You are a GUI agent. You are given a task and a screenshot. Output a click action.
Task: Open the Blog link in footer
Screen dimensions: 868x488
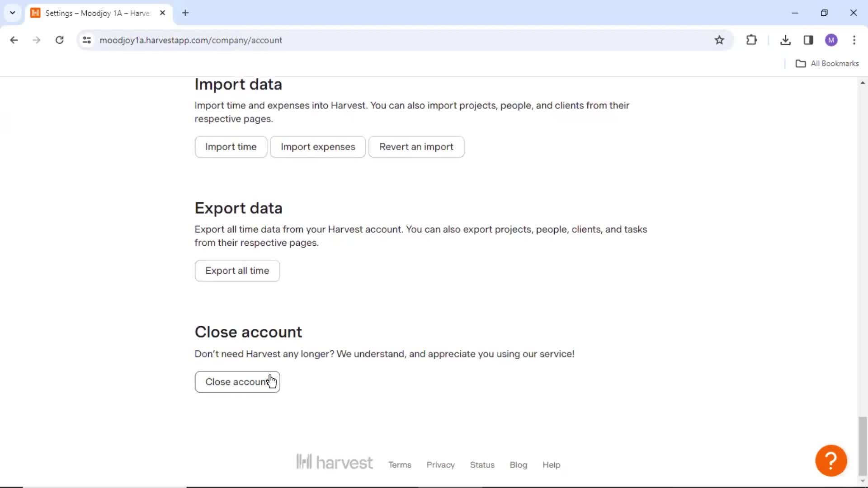tap(519, 465)
